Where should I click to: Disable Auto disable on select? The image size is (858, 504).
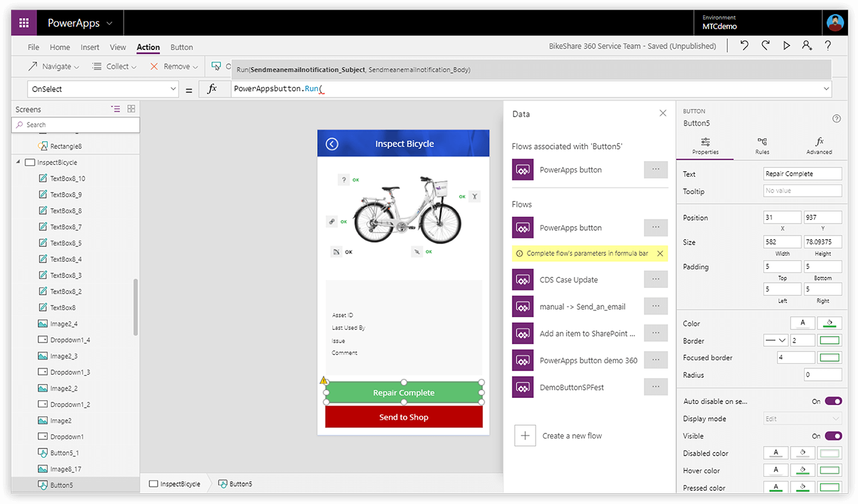tap(833, 401)
